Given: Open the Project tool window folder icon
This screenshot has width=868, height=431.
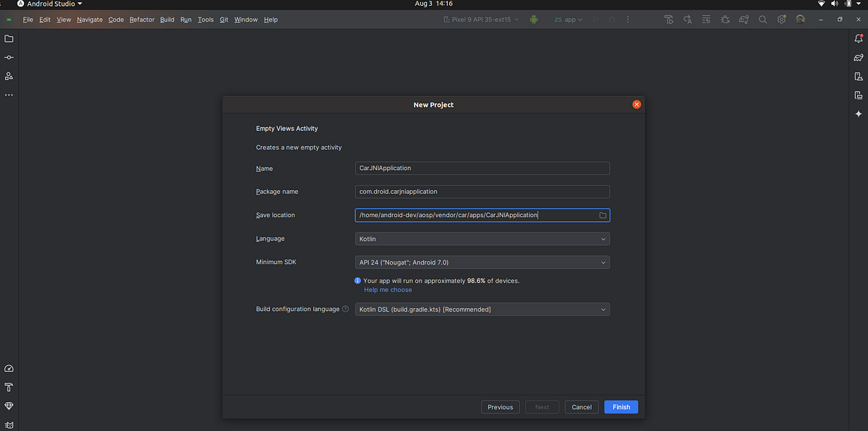Looking at the screenshot, I should pos(9,38).
